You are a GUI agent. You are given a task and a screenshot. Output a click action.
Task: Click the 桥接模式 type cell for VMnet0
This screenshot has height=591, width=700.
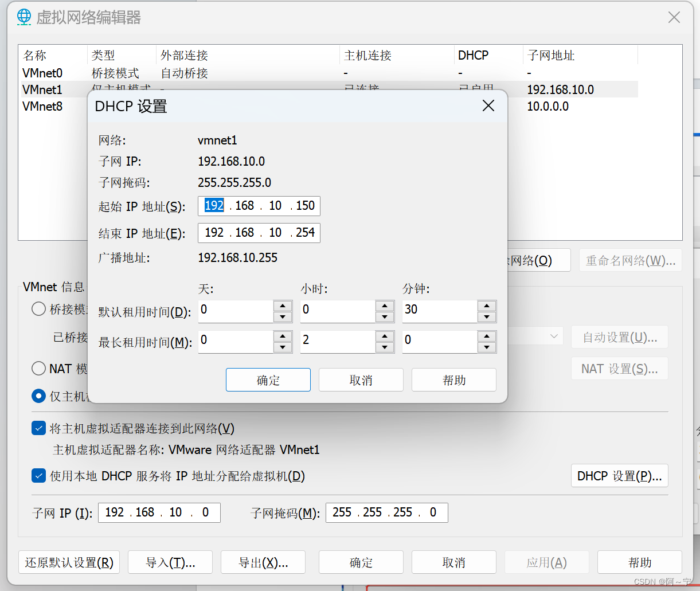[x=115, y=73]
